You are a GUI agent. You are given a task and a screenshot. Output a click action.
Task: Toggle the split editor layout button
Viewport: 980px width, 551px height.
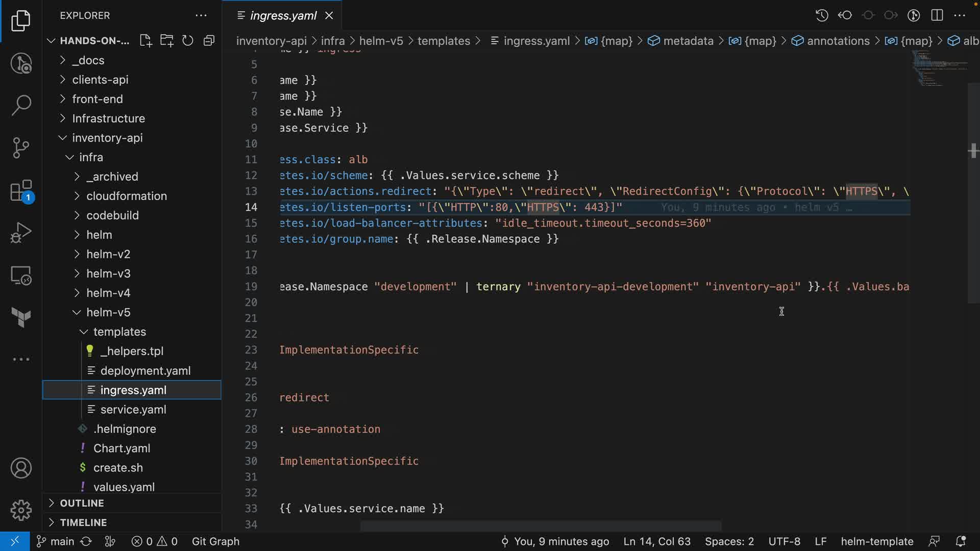937,15
